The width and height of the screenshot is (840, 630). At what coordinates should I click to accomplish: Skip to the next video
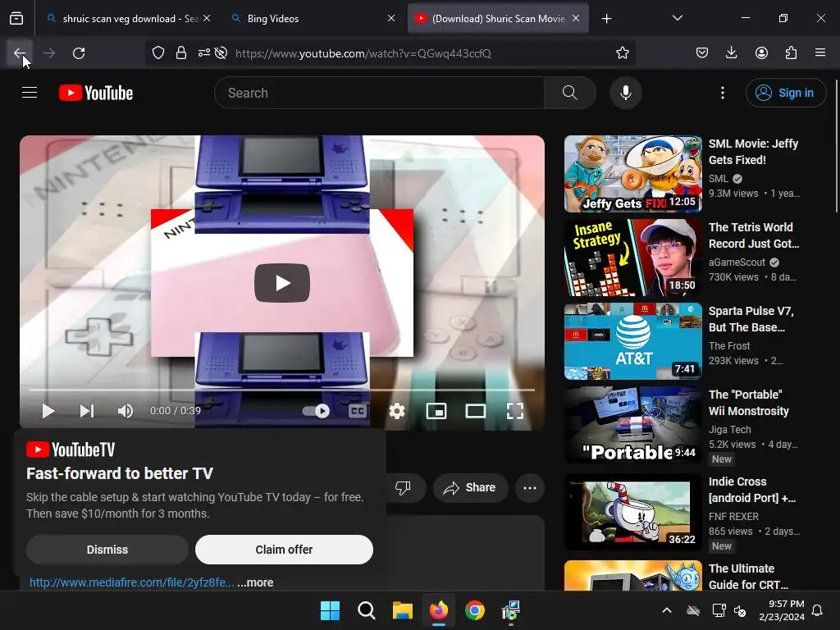pos(87,411)
